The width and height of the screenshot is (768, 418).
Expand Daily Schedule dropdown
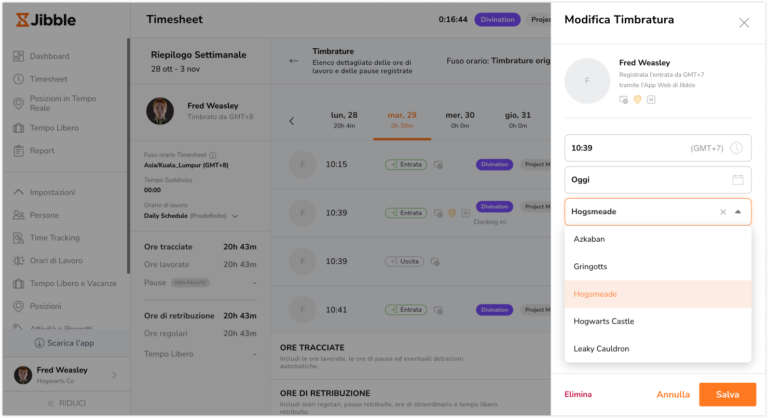(235, 216)
